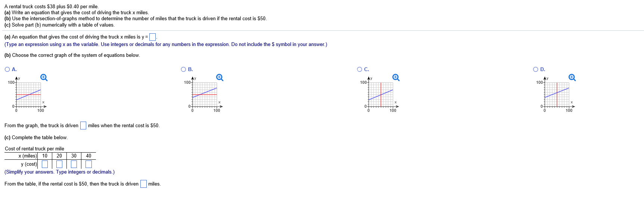Click zoom magnifier icon for graph D
Image resolution: width=644 pixels, height=205 pixels.
coord(572,77)
